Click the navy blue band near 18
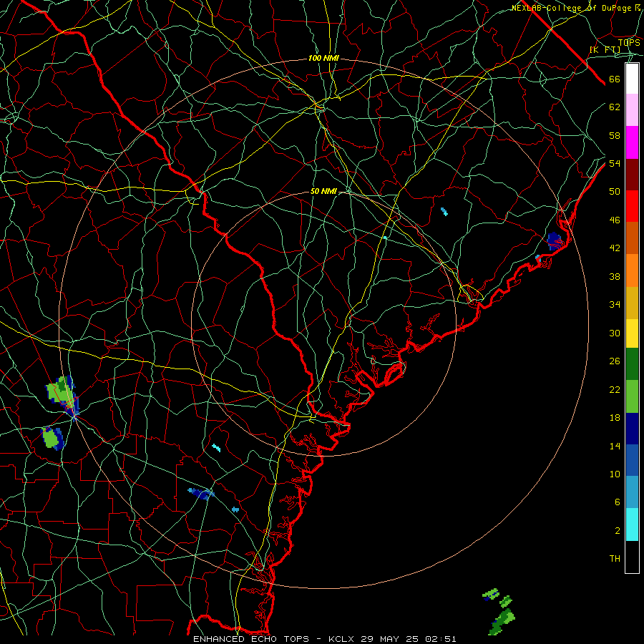This screenshot has width=644, height=644. [632, 429]
